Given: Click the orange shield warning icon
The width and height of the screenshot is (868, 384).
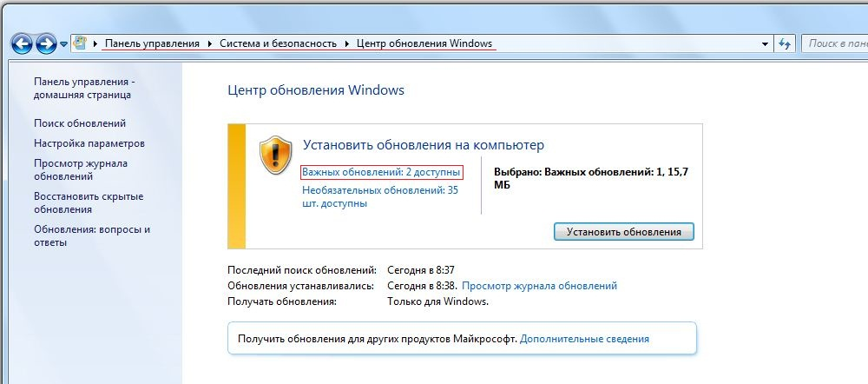Looking at the screenshot, I should [x=276, y=156].
